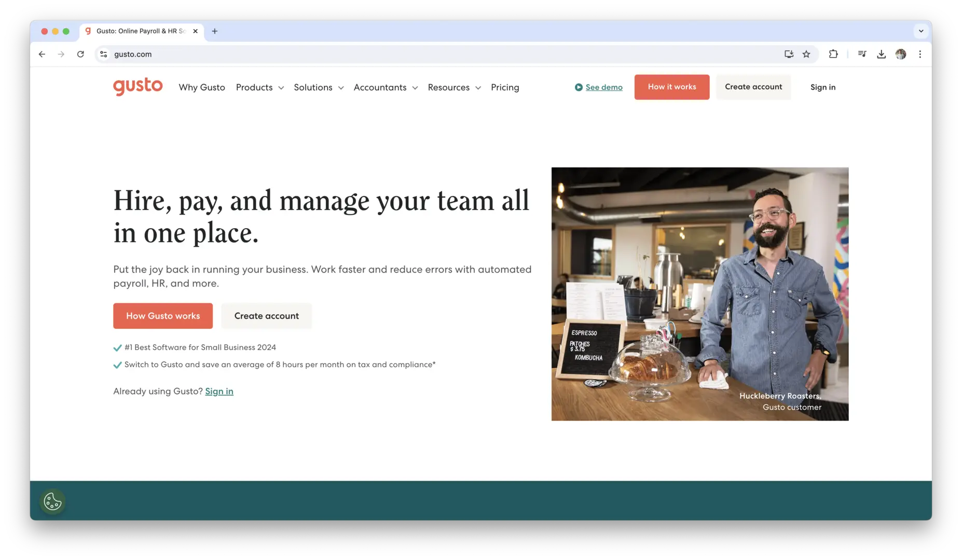Click the main headline 'Hire, pay, and manage your team'
Image resolution: width=962 pixels, height=560 pixels.
[321, 216]
